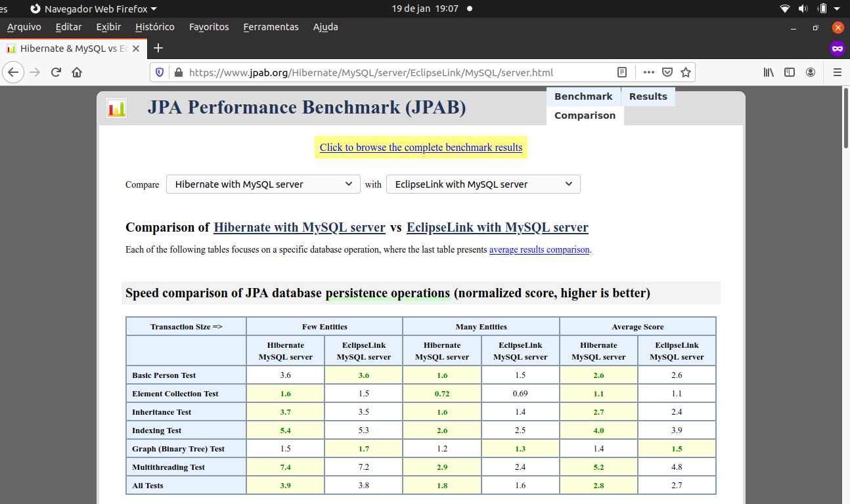Open the Wi-Fi status icon in top bar

point(784,9)
